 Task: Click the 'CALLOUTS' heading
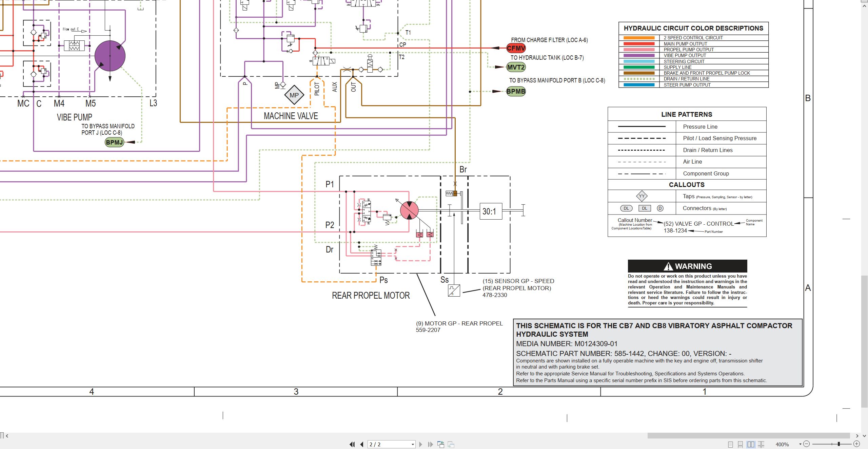tap(687, 185)
